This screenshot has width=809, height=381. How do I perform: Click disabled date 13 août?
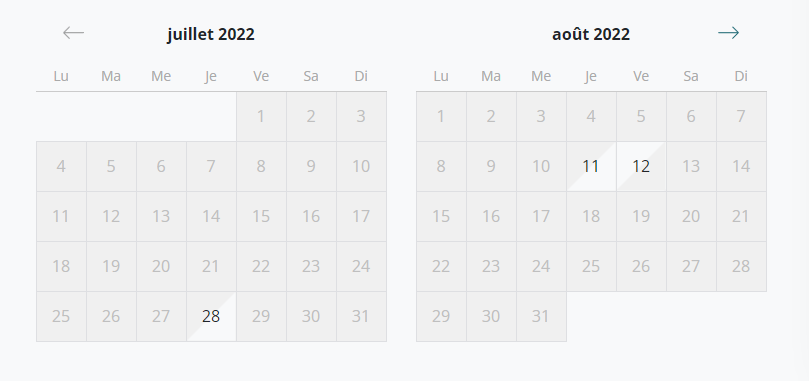click(x=691, y=166)
